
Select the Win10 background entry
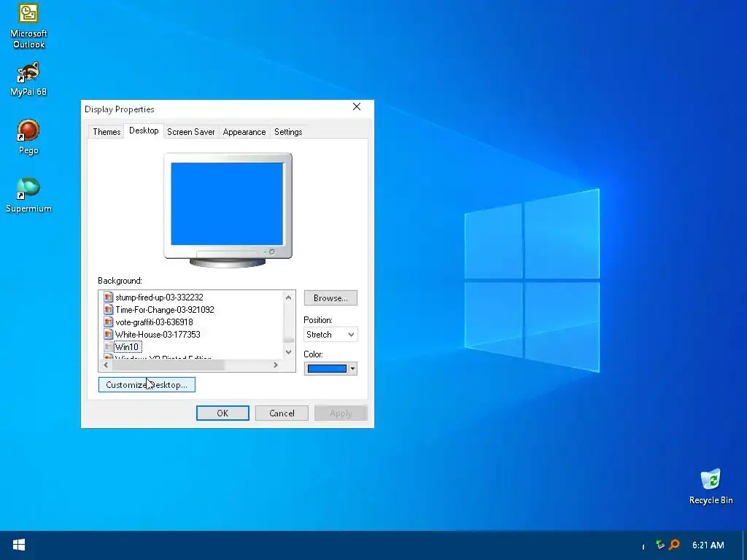coord(127,346)
